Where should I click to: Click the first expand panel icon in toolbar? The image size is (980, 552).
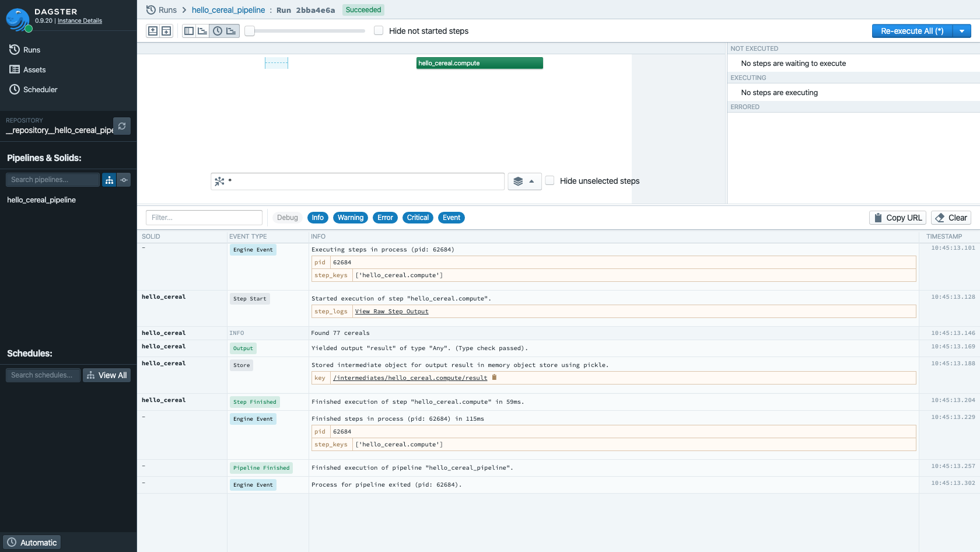(x=153, y=31)
